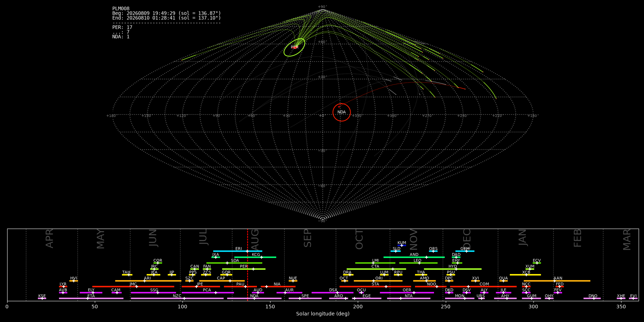Select the NTA pink shower bar
The height and width of the screenshot is (322, 644).
click(409, 298)
